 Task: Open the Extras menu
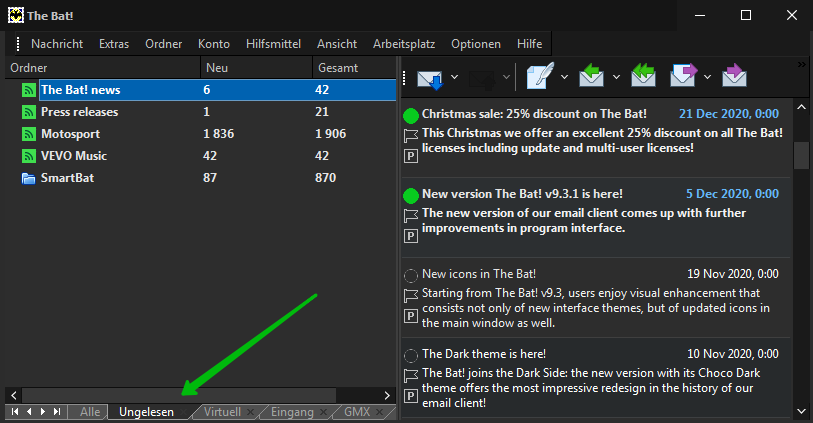pyautogui.click(x=114, y=44)
